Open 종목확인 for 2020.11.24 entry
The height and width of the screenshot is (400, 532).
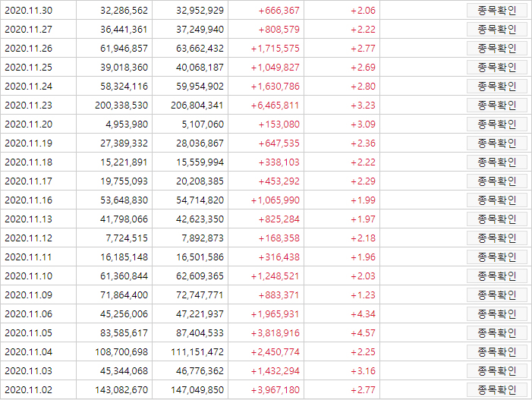[x=497, y=87]
